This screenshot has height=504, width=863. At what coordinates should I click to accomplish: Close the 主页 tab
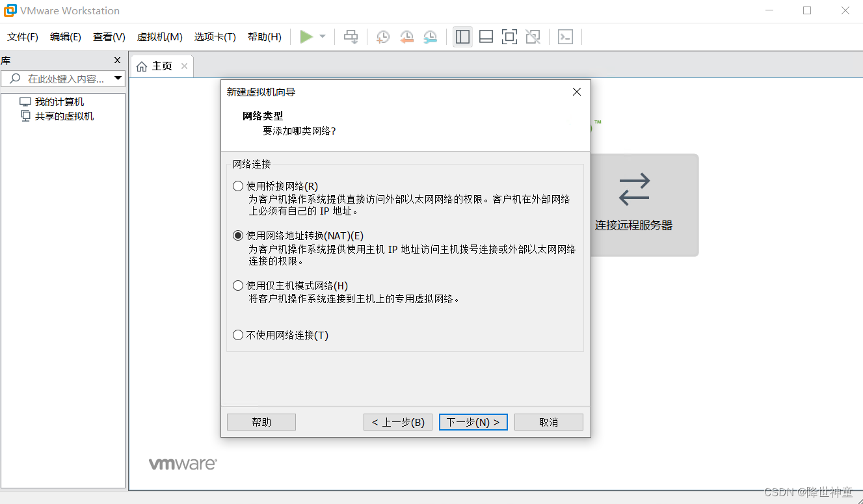[x=184, y=66]
